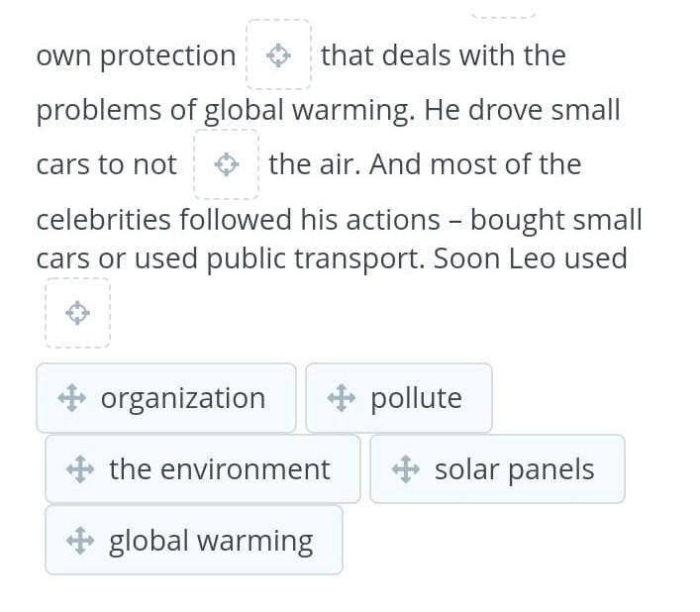Click the move handle on 'the environment' tile
This screenshot has height=612, width=700.
tap(80, 469)
